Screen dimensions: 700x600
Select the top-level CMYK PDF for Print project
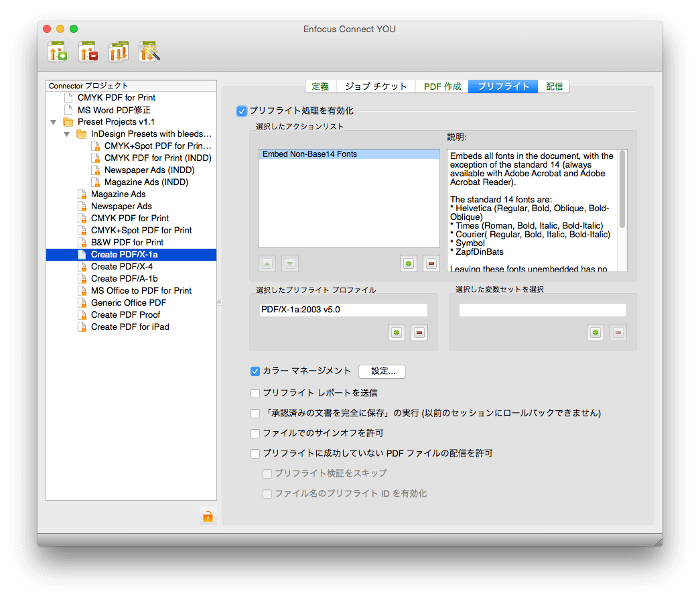[x=117, y=97]
